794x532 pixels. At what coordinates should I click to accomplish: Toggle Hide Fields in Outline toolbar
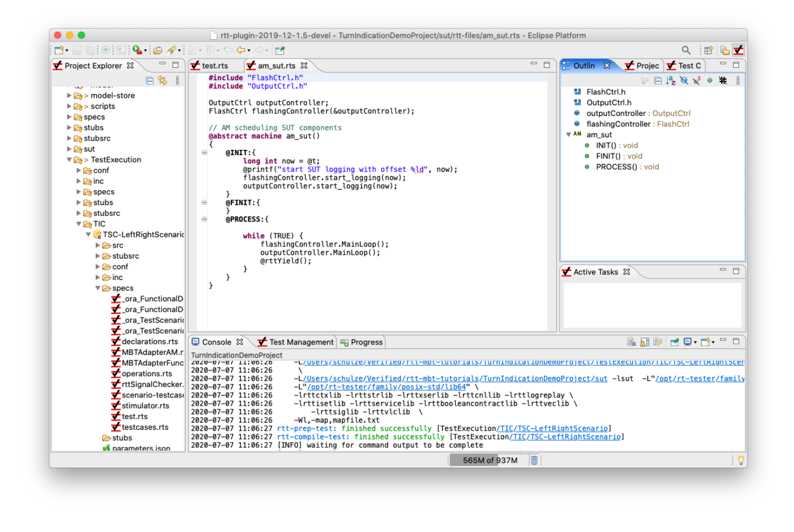(683, 80)
